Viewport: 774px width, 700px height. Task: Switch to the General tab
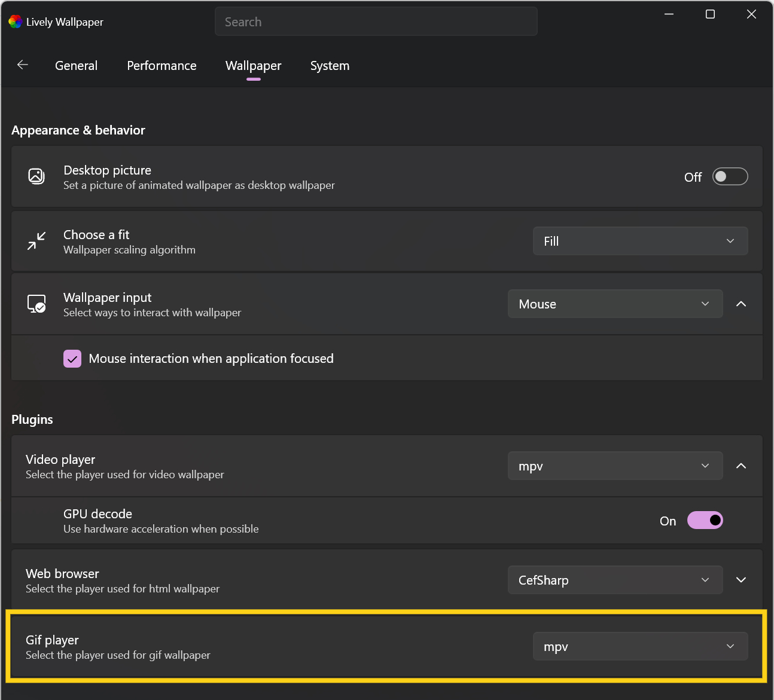point(76,66)
